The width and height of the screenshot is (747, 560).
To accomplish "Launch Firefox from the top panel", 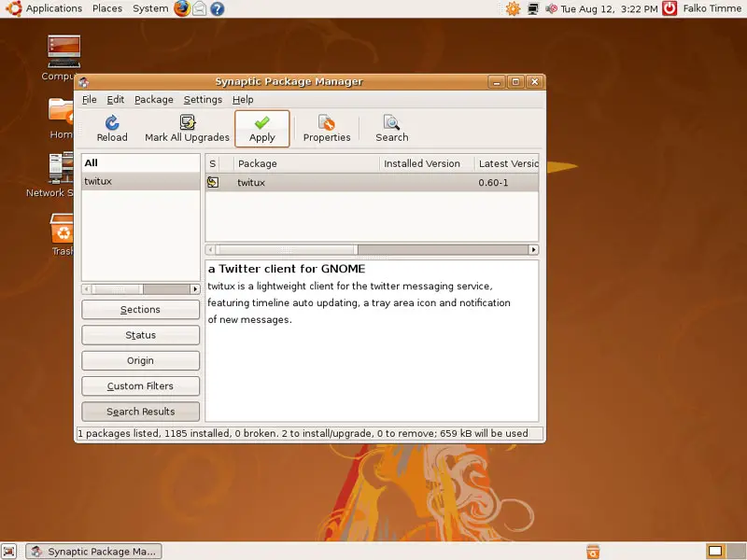I will [x=181, y=8].
